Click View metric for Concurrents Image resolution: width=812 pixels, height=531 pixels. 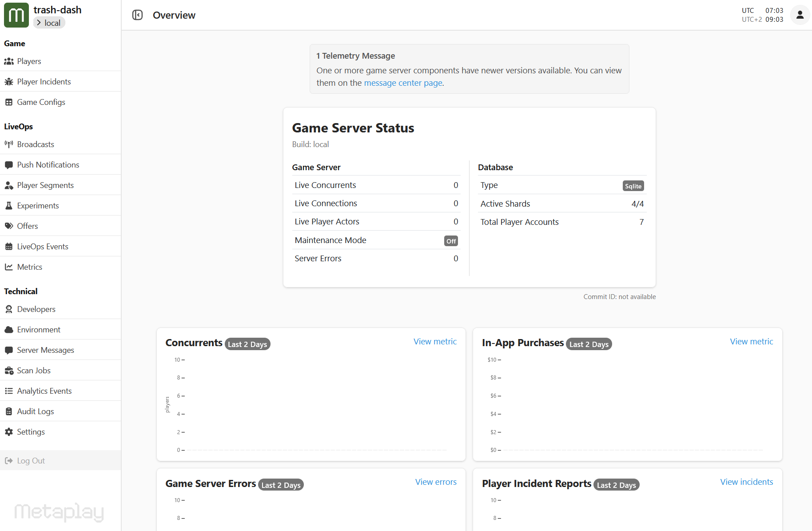pyautogui.click(x=435, y=342)
